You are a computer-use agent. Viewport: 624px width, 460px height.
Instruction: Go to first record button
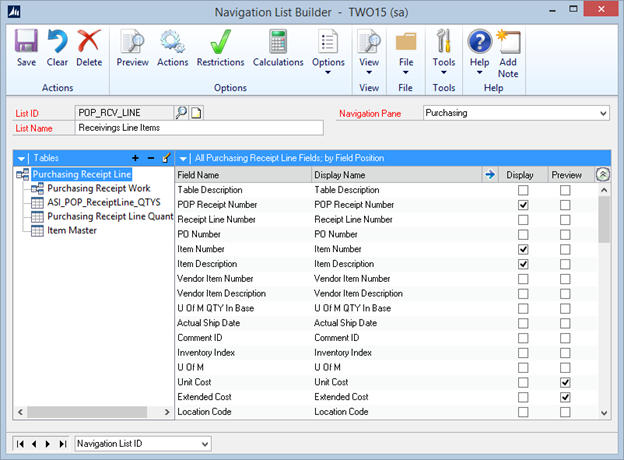[x=20, y=444]
